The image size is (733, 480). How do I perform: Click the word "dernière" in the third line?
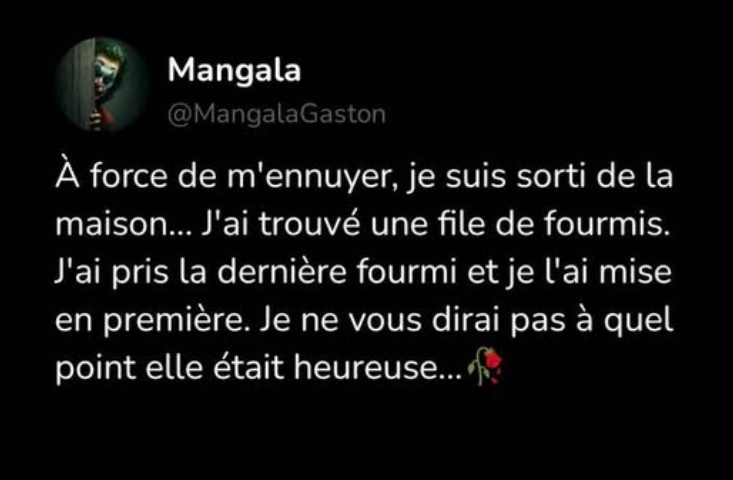pos(281,272)
